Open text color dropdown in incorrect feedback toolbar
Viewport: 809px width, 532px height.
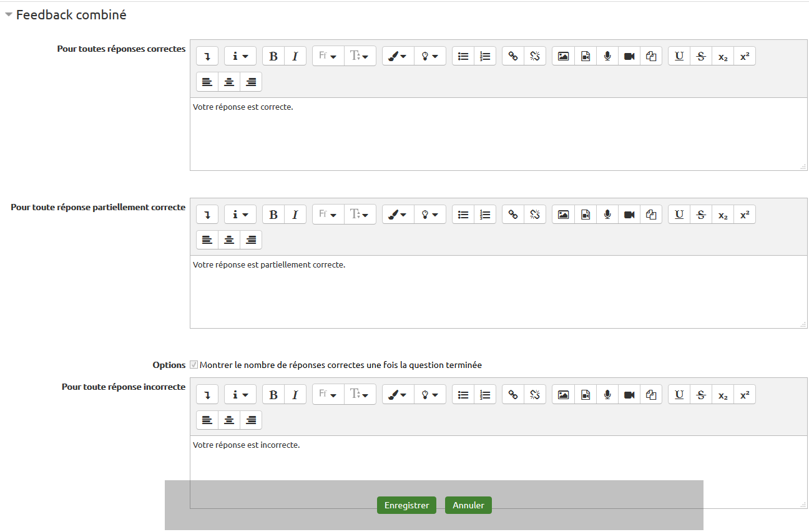(x=398, y=395)
